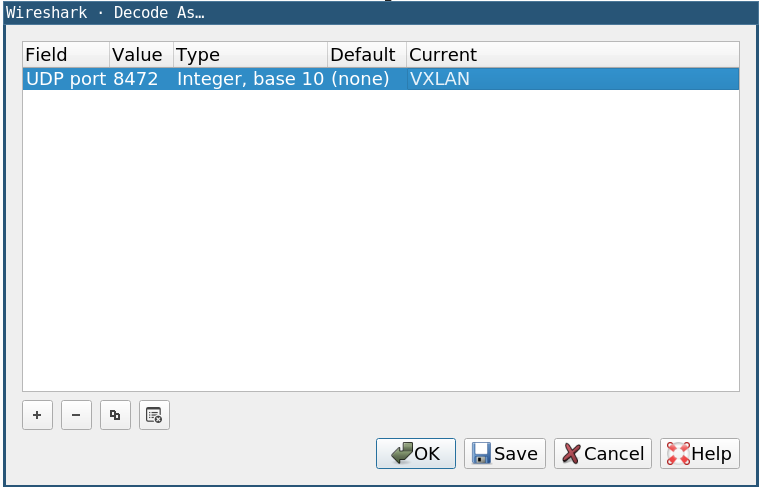Cancel the Decode As dialog
The height and width of the screenshot is (487, 759).
point(602,453)
